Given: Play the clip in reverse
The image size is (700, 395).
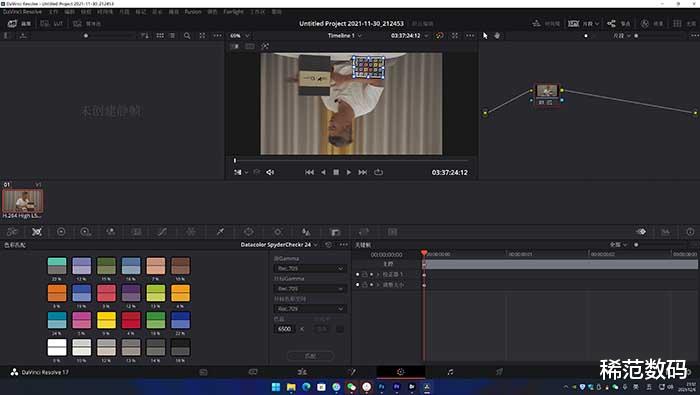Looking at the screenshot, I should point(323,172).
